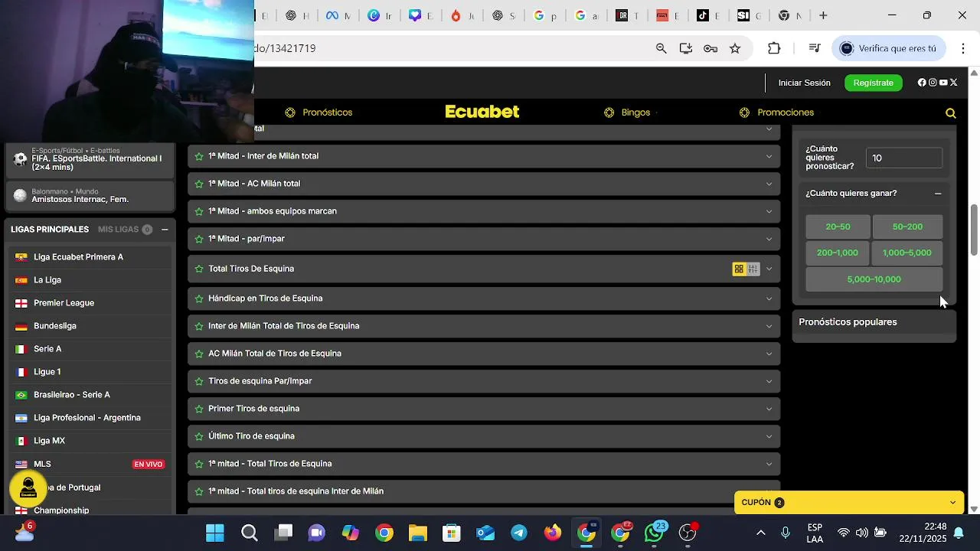Open the support chat avatar icon
The image size is (980, 551).
pyautogui.click(x=28, y=488)
